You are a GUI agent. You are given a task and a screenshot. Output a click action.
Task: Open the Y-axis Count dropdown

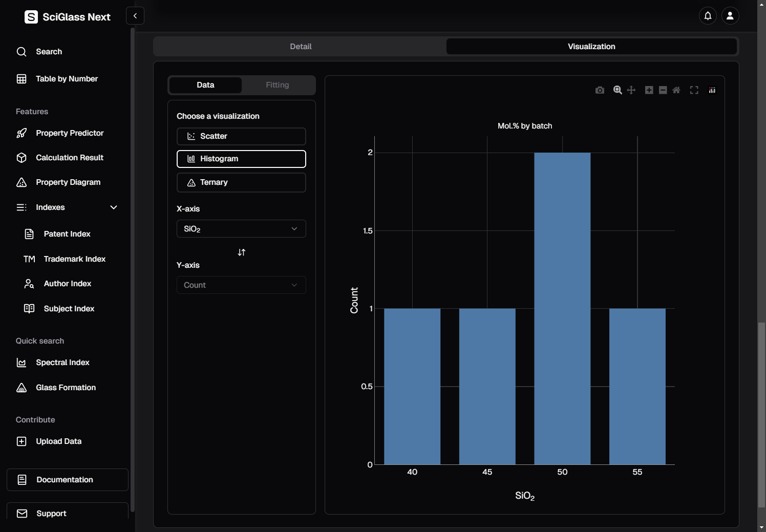[241, 285]
